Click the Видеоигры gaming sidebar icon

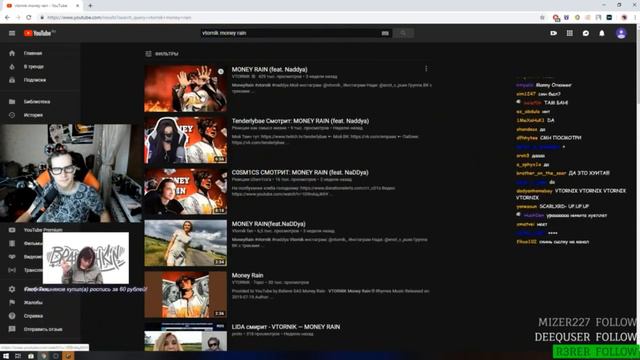12,257
